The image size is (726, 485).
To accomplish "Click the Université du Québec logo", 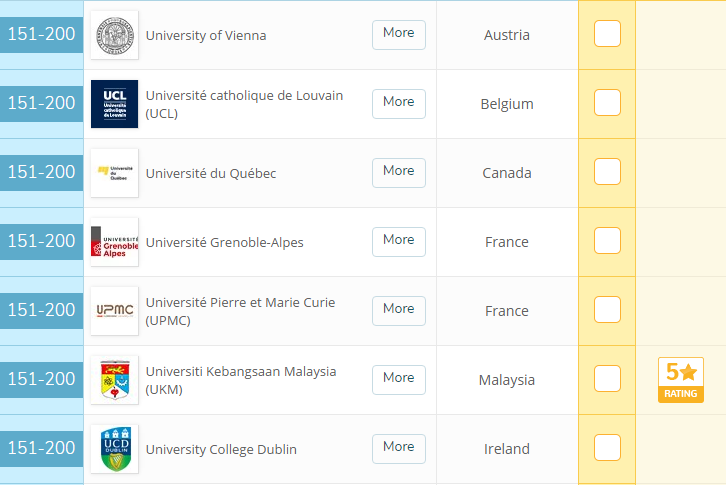I will tap(114, 173).
